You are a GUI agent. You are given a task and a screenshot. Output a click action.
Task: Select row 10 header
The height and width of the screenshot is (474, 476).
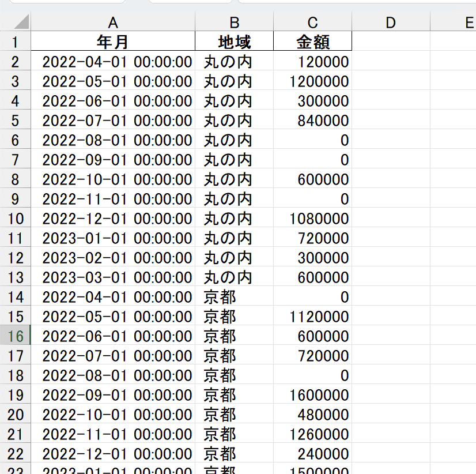(15, 217)
